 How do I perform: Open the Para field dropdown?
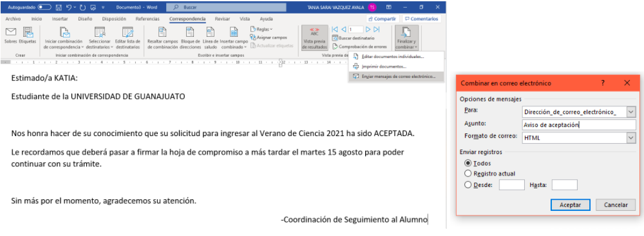631,112
